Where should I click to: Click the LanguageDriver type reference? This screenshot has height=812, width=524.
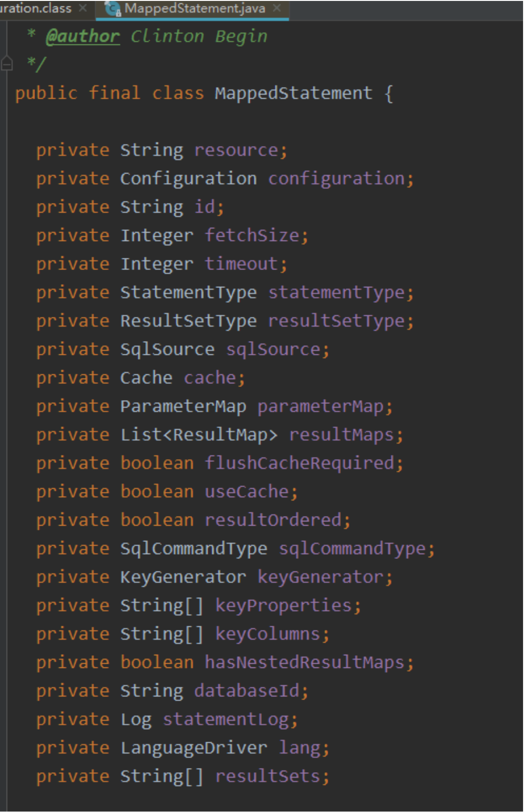click(x=194, y=748)
